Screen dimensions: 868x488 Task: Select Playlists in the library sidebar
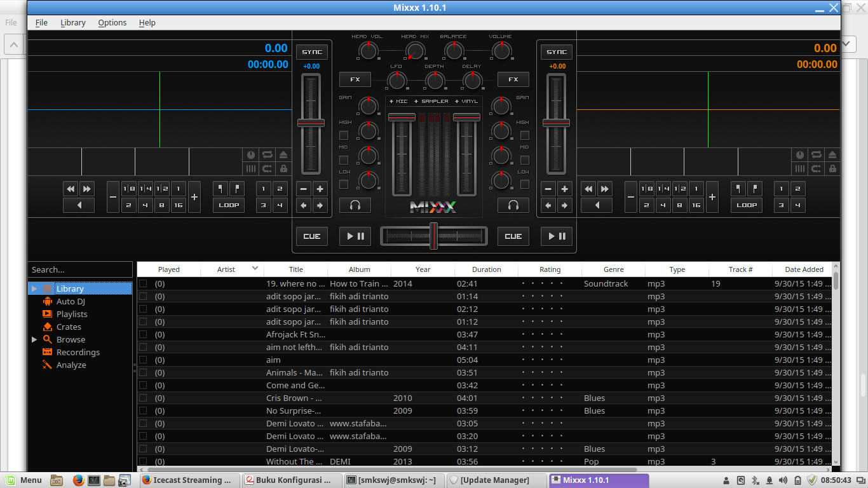point(72,314)
